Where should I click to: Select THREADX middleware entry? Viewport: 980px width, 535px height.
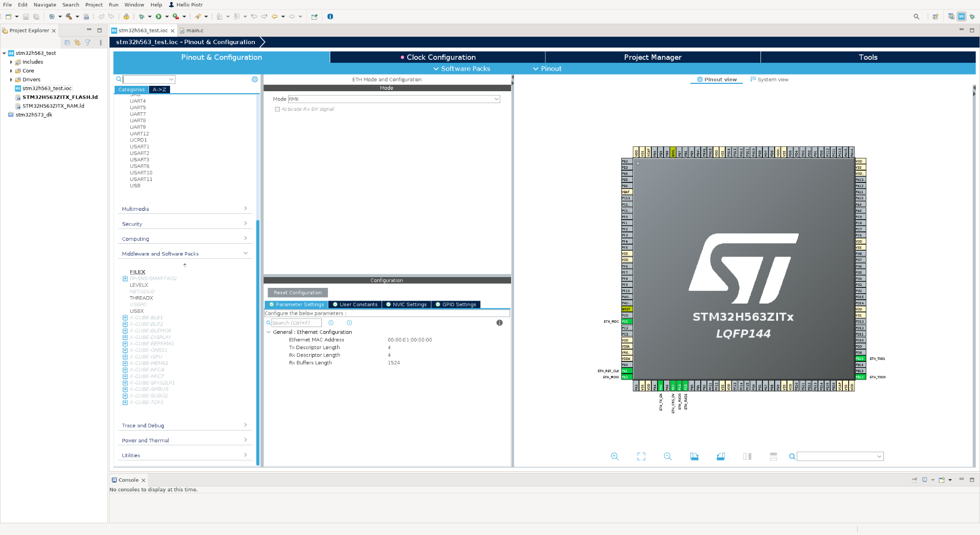coord(142,298)
